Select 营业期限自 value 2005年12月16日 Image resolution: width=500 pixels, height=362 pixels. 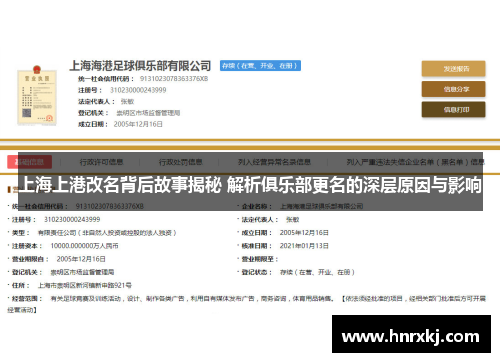[x=81, y=259]
